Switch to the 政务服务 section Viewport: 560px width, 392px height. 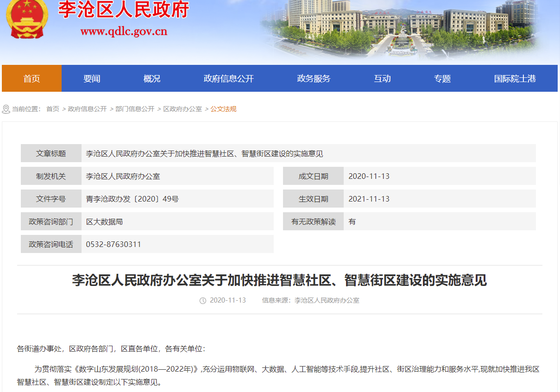pyautogui.click(x=314, y=79)
